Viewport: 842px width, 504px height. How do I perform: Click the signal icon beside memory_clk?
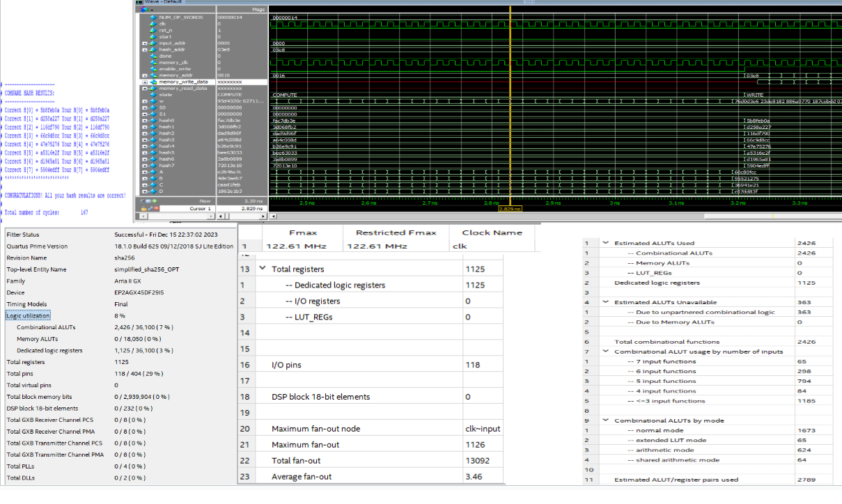(x=153, y=63)
